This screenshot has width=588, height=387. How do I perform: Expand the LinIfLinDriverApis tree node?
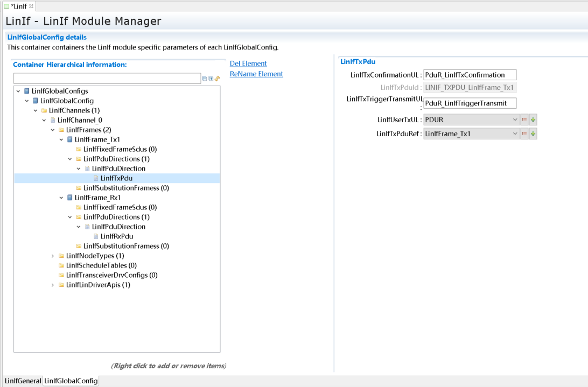pos(53,285)
